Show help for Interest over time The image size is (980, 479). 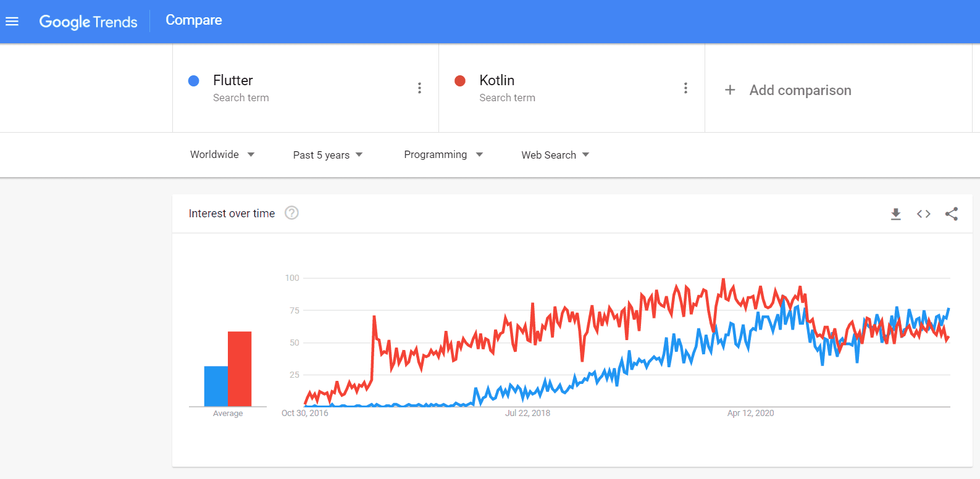point(291,213)
